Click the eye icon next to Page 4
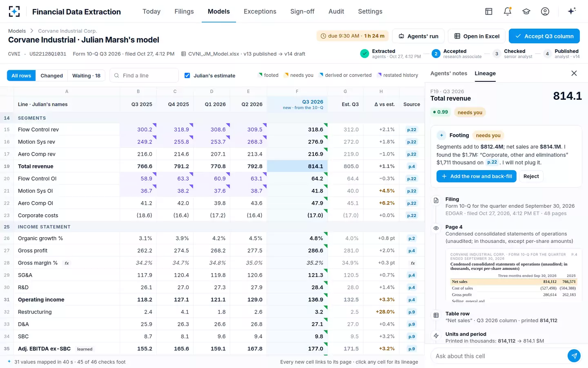This screenshot has height=368, width=588. (436, 228)
